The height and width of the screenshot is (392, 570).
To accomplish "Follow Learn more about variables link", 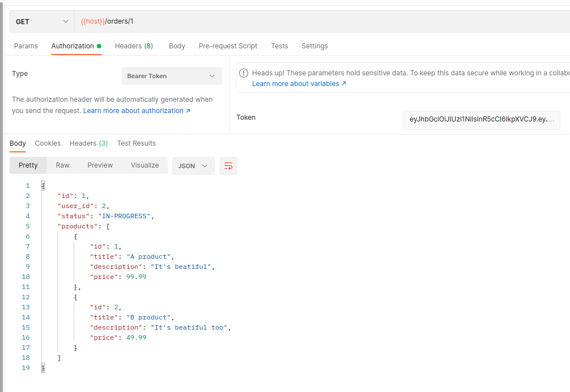I will click(299, 84).
